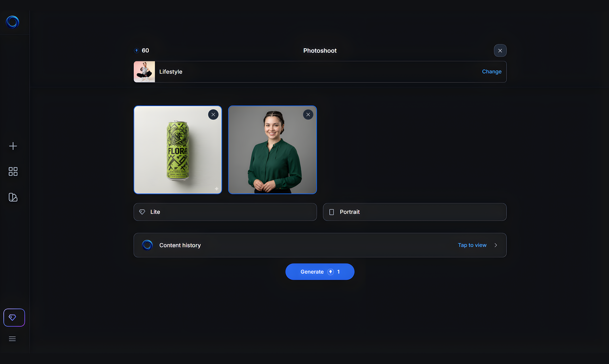Click the Lifestyle style preview thumbnail

tap(144, 72)
